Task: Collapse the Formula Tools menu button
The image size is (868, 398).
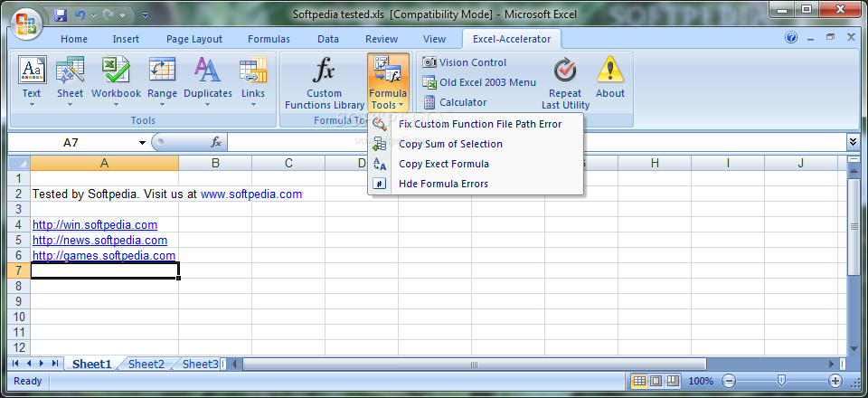Action: [x=388, y=82]
